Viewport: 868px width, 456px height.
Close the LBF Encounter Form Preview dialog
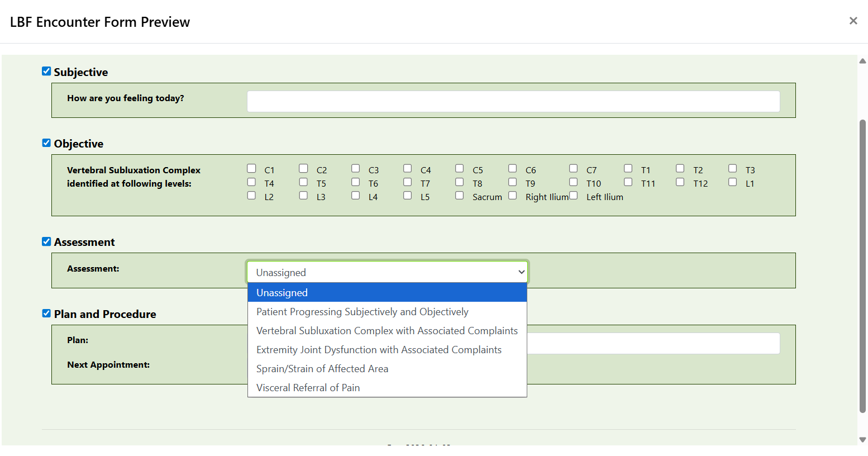(x=853, y=21)
